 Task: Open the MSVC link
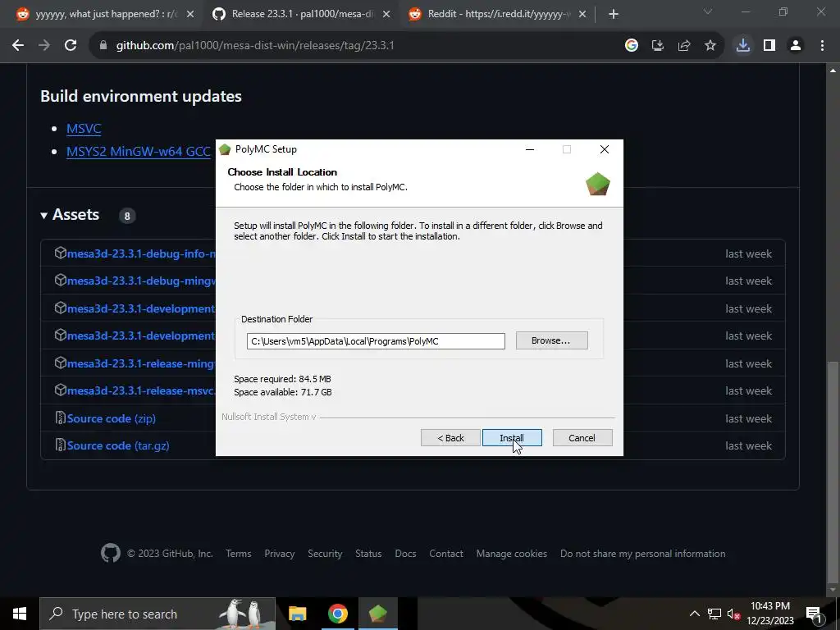tap(84, 129)
